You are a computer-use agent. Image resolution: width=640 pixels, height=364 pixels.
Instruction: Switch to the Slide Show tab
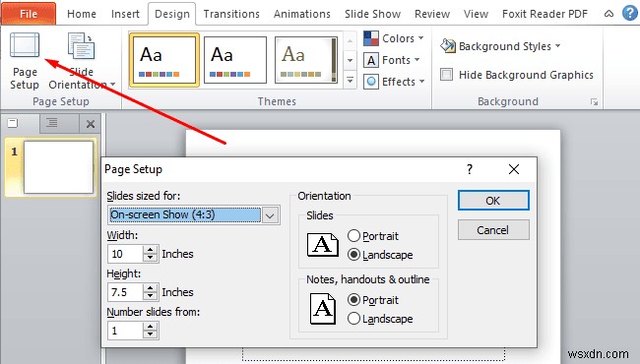coord(372,14)
